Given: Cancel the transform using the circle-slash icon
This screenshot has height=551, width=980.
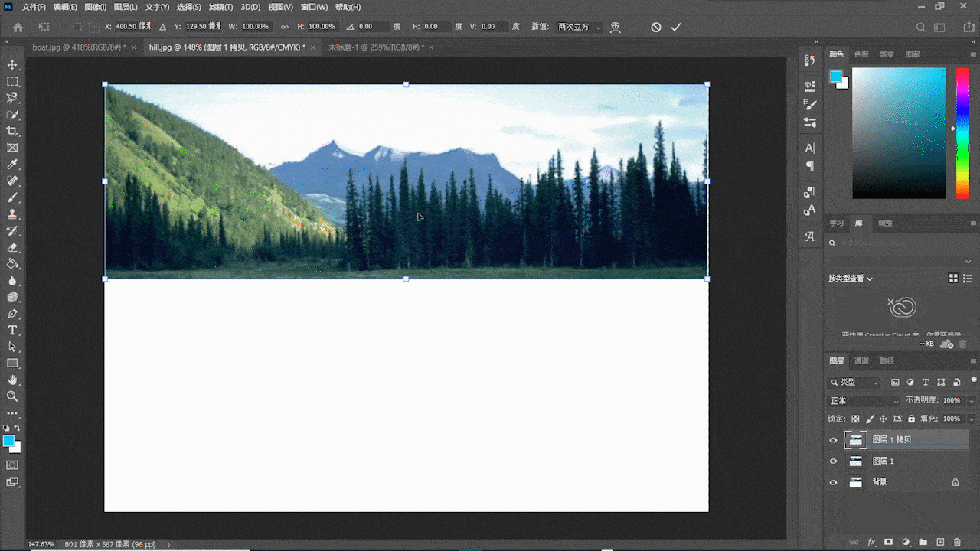Looking at the screenshot, I should [x=656, y=27].
